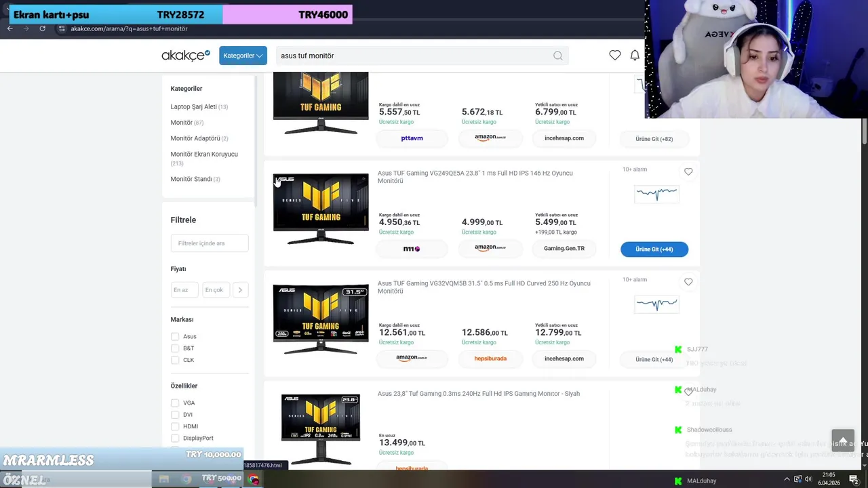Viewport: 868px width, 488px height.
Task: Open site info icon beside the URL
Action: [61, 28]
